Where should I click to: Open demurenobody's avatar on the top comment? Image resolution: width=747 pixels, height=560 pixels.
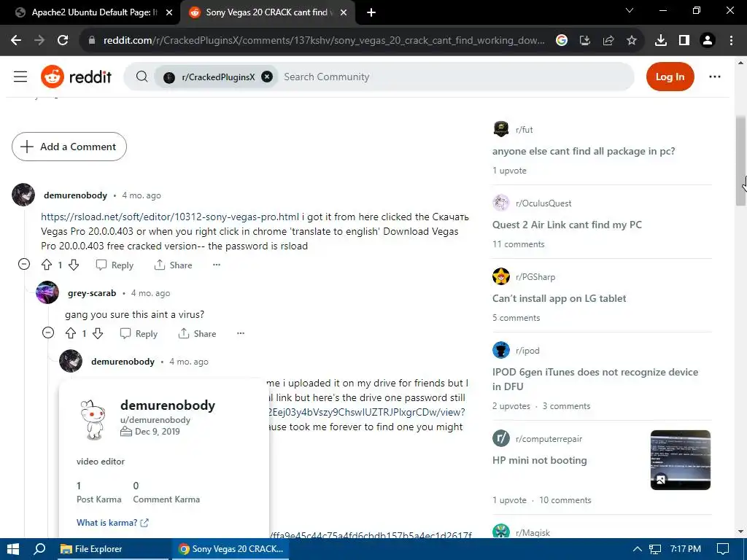[x=23, y=195]
